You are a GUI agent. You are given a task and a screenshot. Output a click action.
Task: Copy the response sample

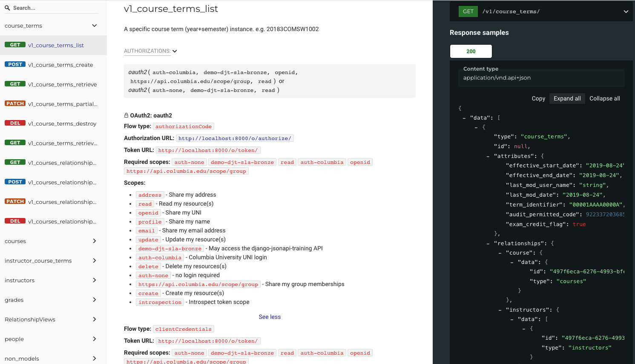click(x=538, y=98)
